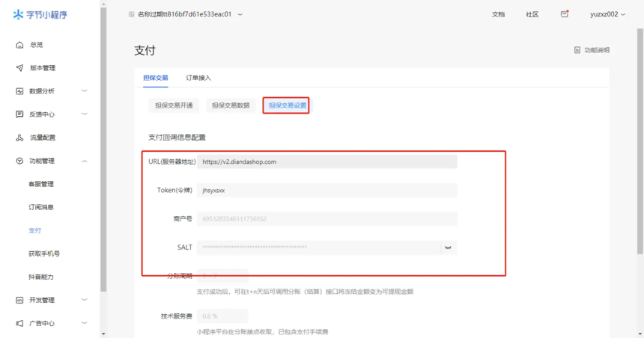
Task: Click the 反馈中心 message icon
Action: coord(19,114)
